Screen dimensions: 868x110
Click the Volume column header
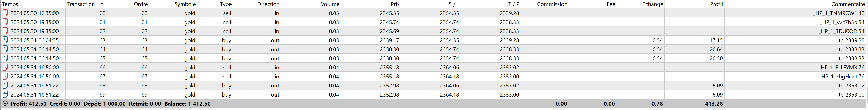click(330, 4)
